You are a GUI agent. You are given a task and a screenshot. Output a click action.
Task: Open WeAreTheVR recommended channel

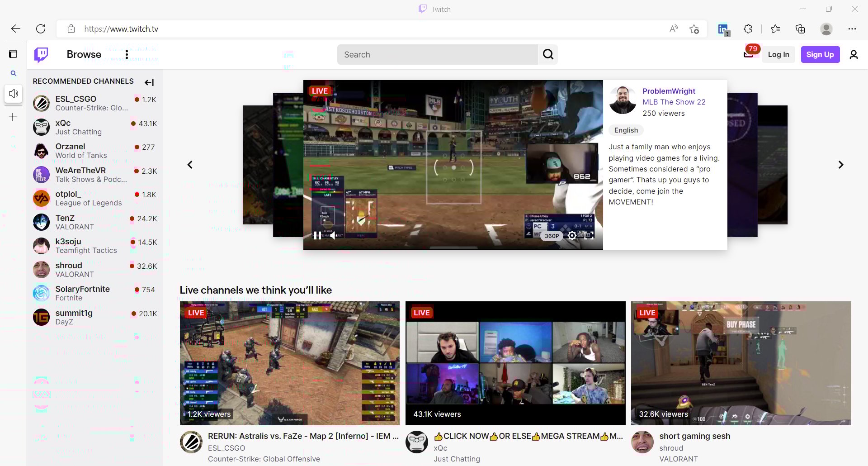pyautogui.click(x=94, y=175)
